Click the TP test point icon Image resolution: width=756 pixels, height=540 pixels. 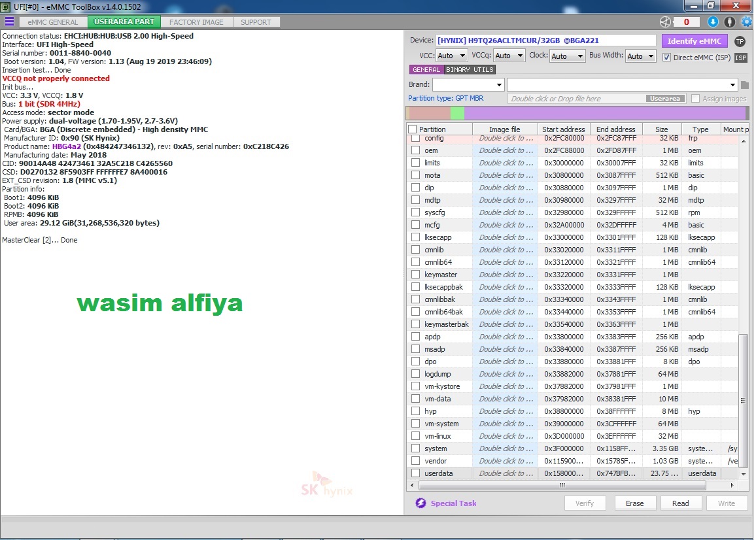coord(740,41)
